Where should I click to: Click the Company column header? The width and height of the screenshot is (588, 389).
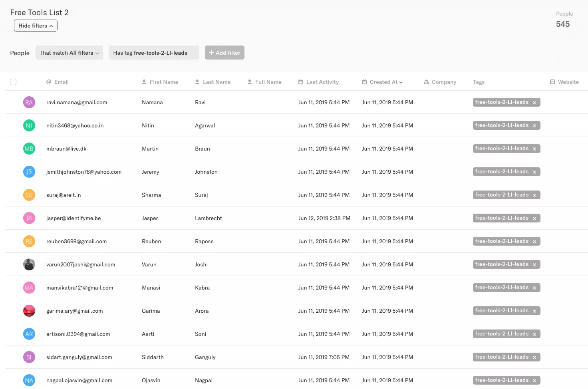(443, 82)
